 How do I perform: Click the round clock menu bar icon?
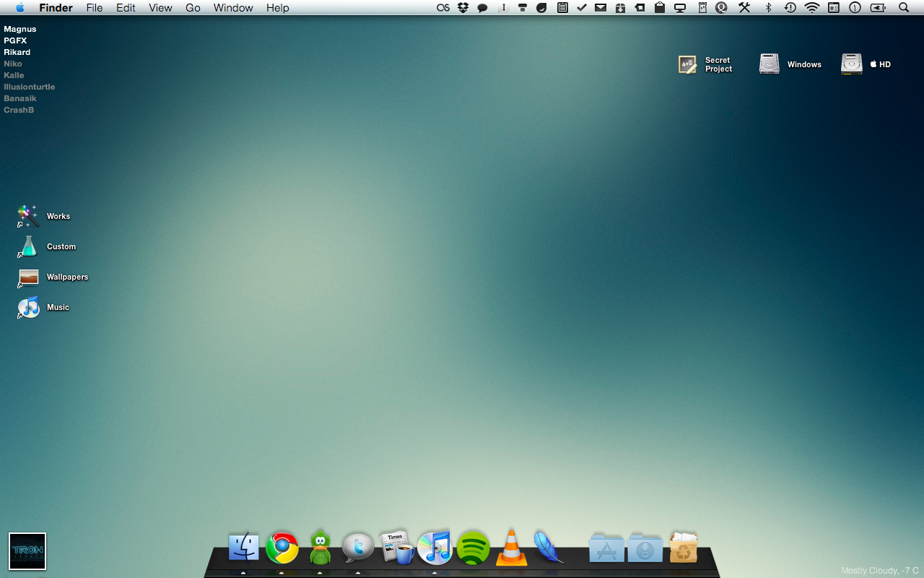(x=855, y=7)
